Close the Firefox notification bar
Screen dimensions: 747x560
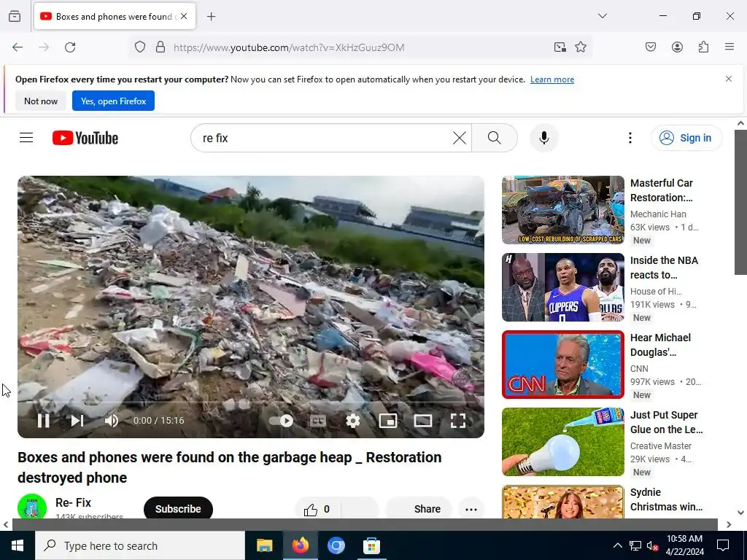729,79
